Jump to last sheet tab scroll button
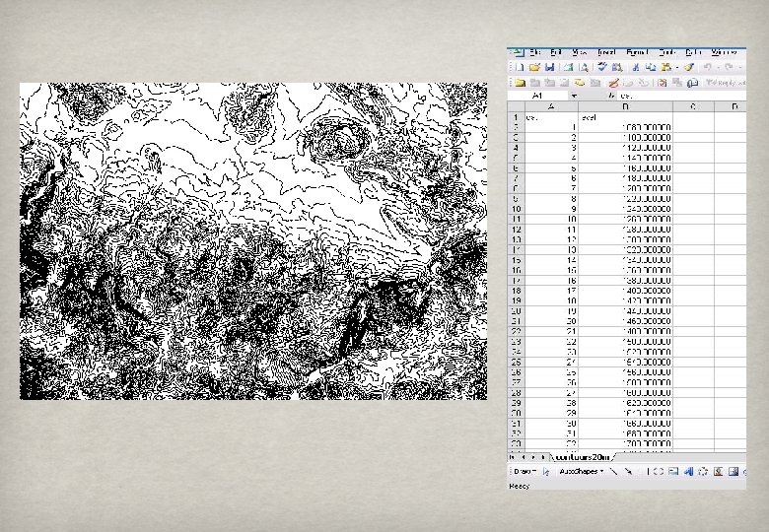This screenshot has width=769, height=532. coord(543,457)
